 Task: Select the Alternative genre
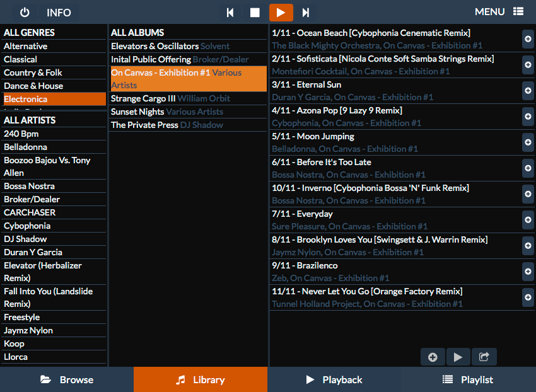(54, 46)
